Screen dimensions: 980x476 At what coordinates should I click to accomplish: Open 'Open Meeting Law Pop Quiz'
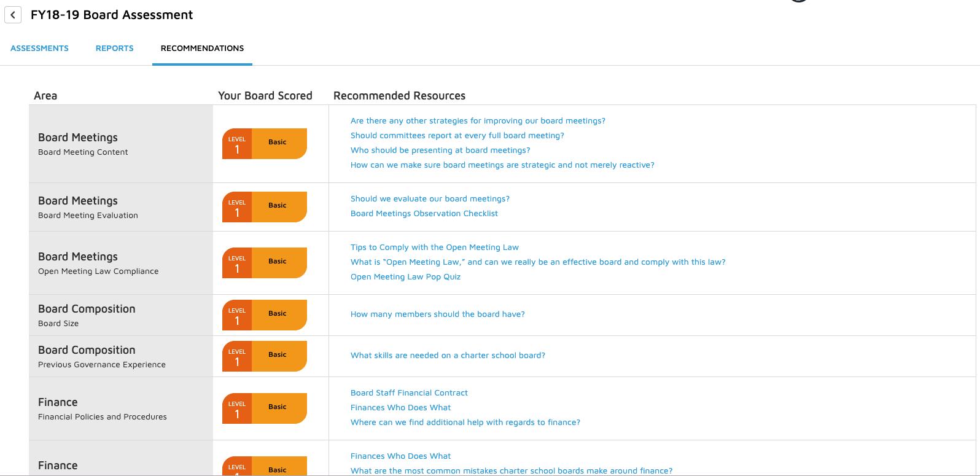coord(405,276)
